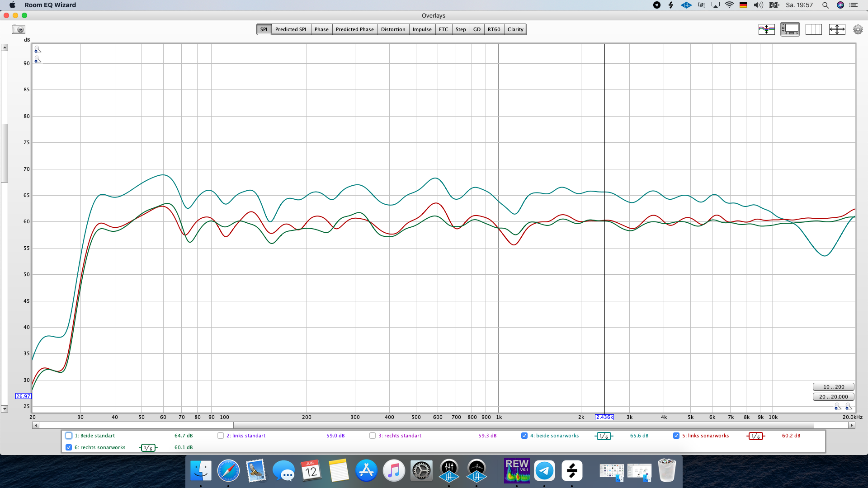Open smoothing selector for links sonarworks
This screenshot has height=488, width=868.
pyautogui.click(x=755, y=436)
